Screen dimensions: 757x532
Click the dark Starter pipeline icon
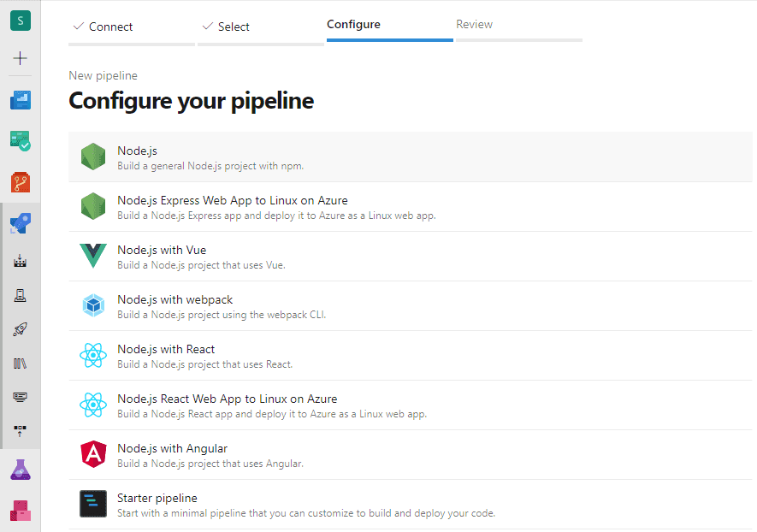pyautogui.click(x=93, y=504)
